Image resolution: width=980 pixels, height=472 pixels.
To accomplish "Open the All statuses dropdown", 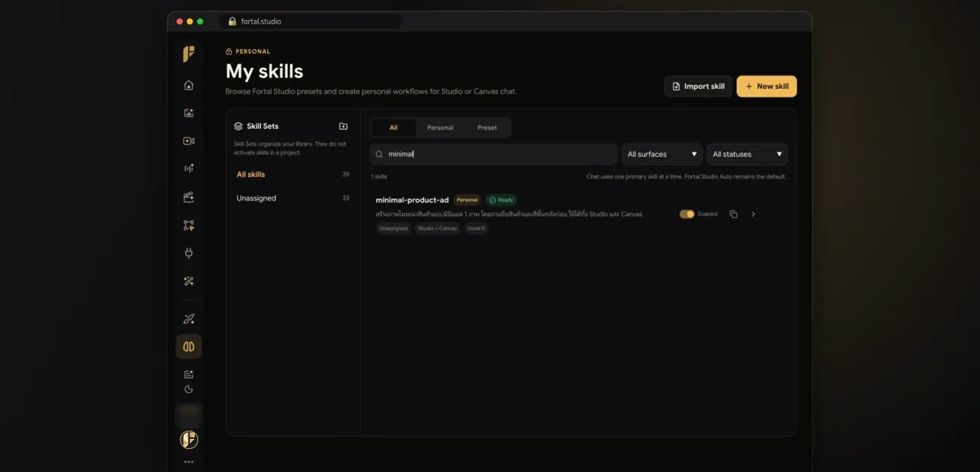I will pyautogui.click(x=747, y=154).
